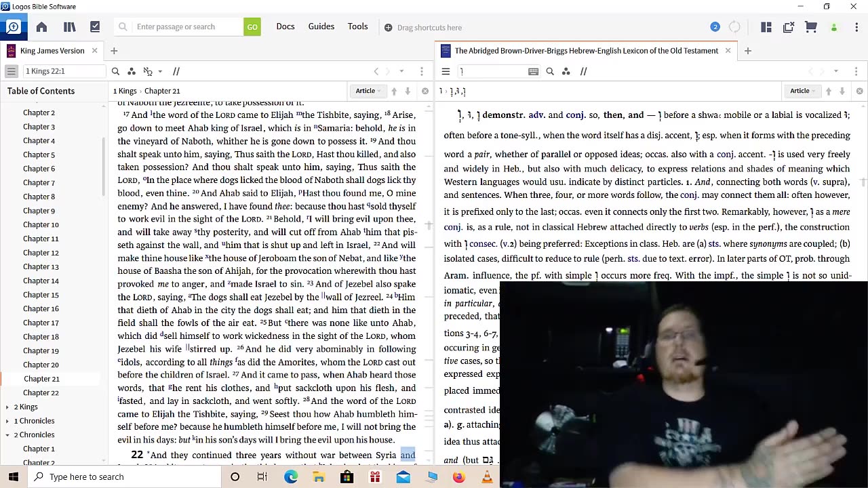Open visual filters in the Lexicon panel
This screenshot has width=868, height=488.
566,71
